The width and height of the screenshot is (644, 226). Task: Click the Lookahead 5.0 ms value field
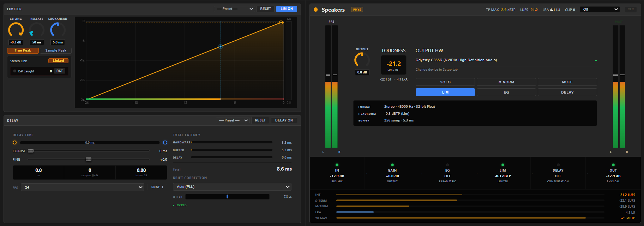[x=58, y=42]
